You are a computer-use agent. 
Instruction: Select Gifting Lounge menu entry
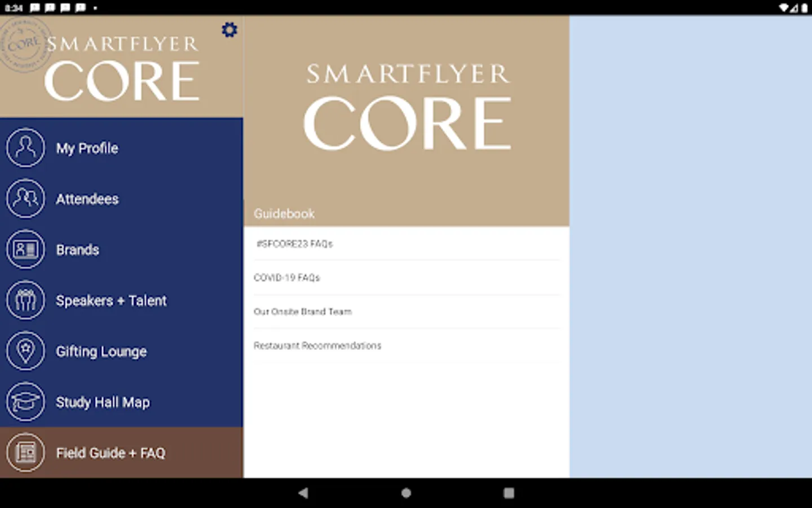[122, 351]
